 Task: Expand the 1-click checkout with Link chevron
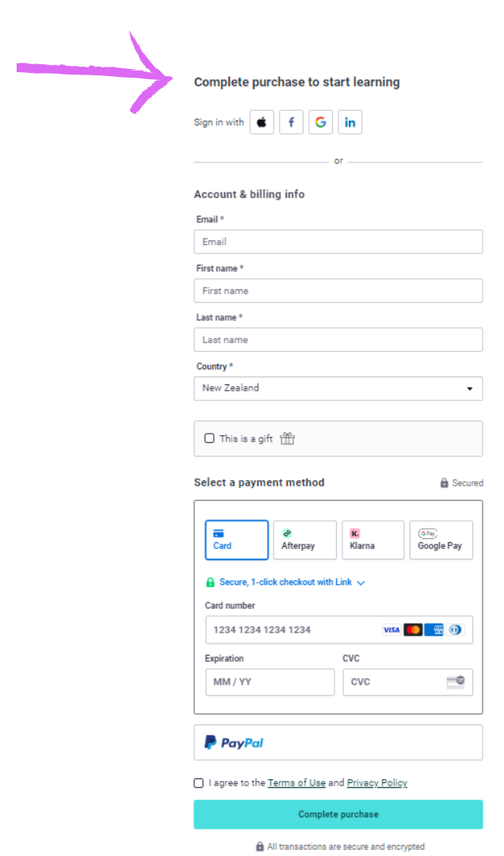click(x=361, y=583)
